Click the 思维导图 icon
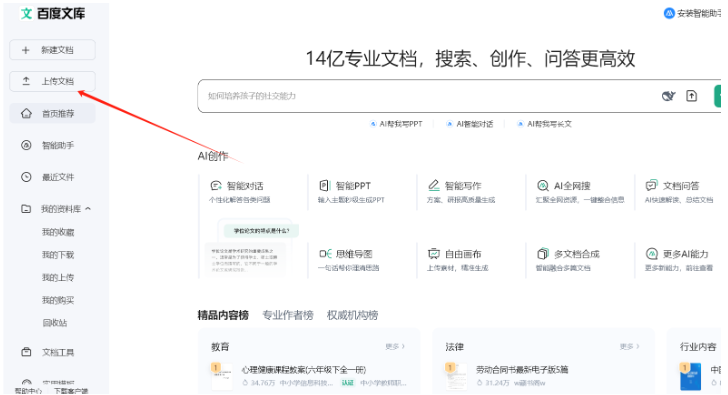This screenshot has width=728, height=395. click(x=325, y=254)
